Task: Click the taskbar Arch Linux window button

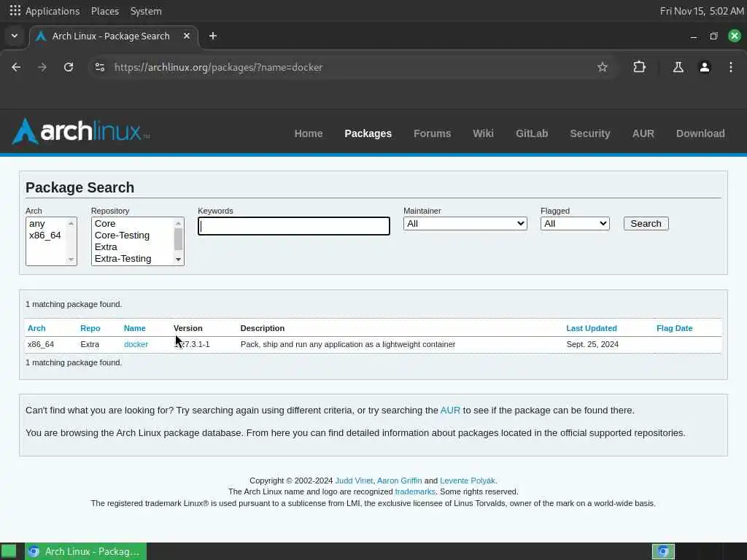Action: [86, 551]
